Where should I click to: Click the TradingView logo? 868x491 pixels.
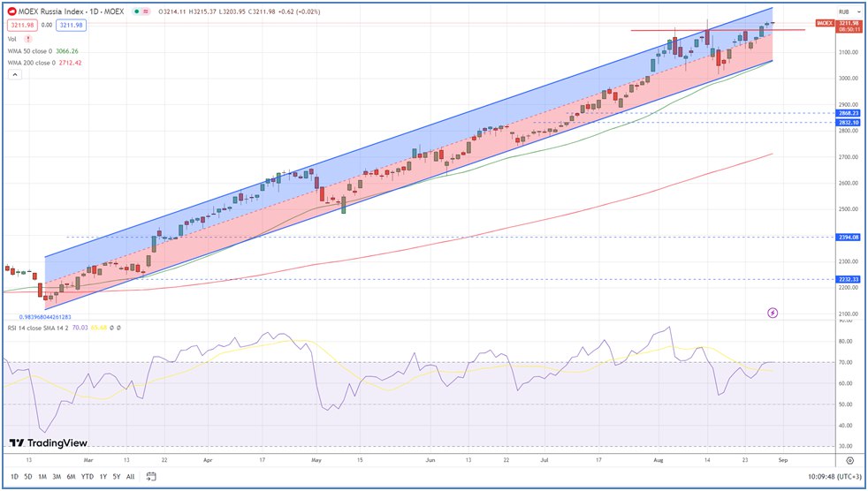(49, 443)
